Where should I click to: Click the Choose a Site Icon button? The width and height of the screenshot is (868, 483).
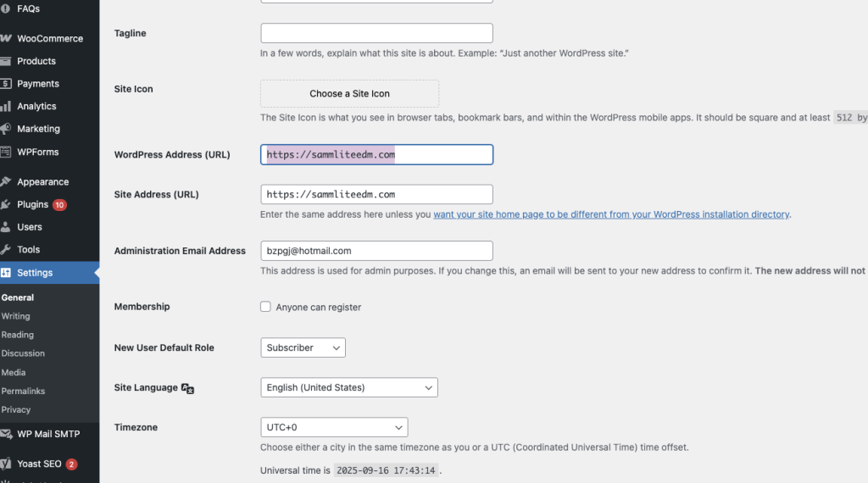(349, 93)
